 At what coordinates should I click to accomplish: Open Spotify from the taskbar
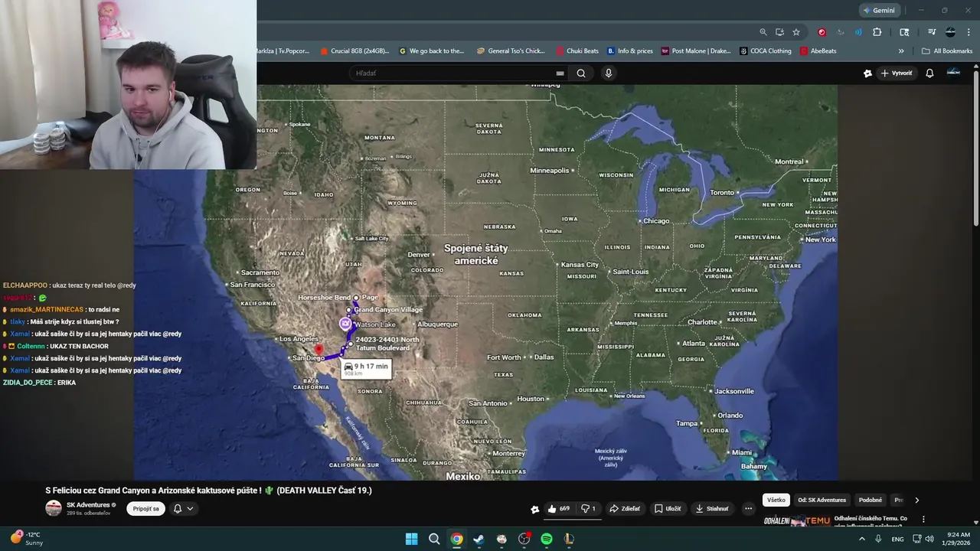547,539
